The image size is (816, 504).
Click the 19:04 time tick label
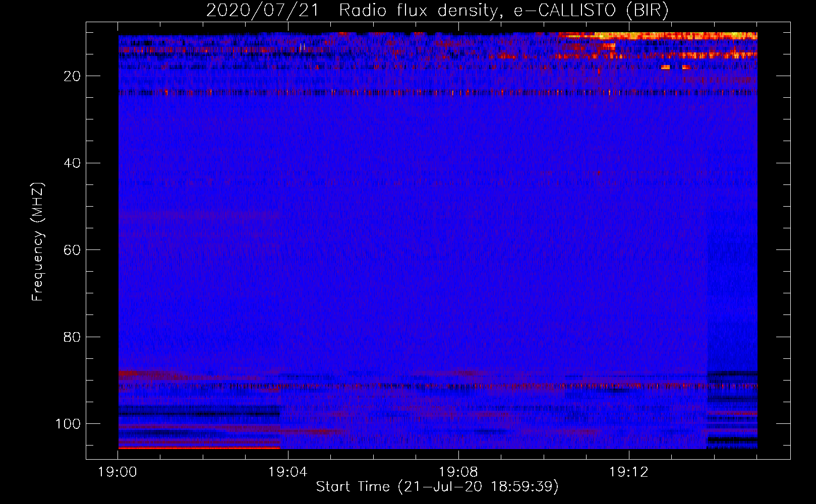(288, 472)
